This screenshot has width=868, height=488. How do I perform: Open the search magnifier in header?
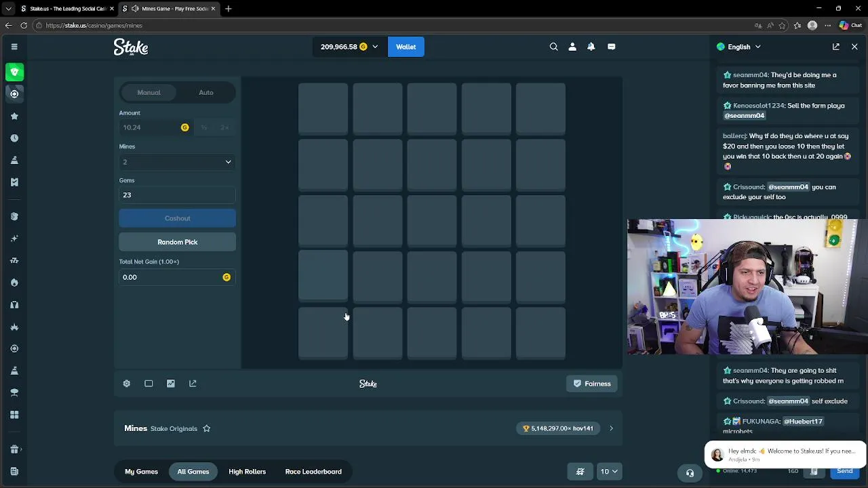[x=553, y=47]
